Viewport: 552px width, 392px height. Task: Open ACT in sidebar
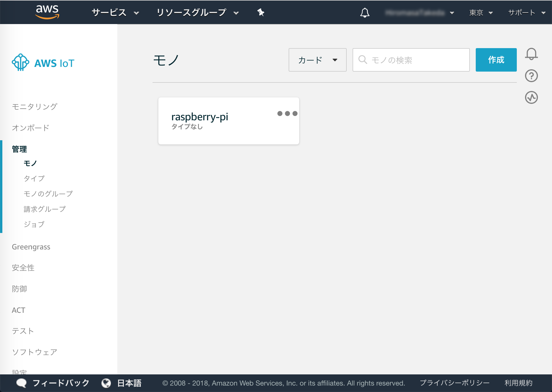pyautogui.click(x=18, y=310)
